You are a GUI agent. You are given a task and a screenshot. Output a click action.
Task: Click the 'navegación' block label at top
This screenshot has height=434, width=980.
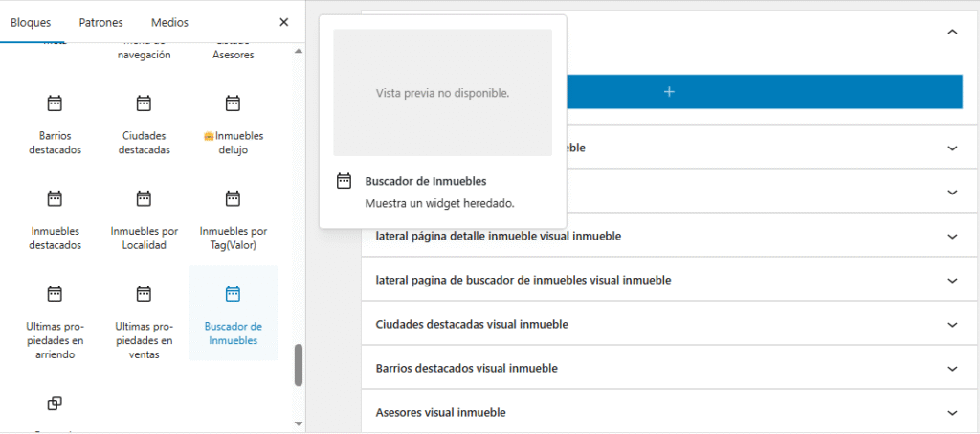click(x=144, y=55)
